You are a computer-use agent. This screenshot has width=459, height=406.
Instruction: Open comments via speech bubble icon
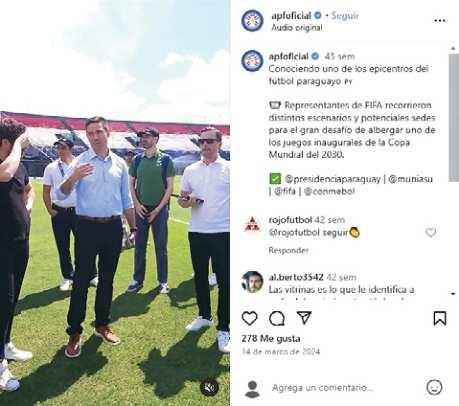click(277, 318)
